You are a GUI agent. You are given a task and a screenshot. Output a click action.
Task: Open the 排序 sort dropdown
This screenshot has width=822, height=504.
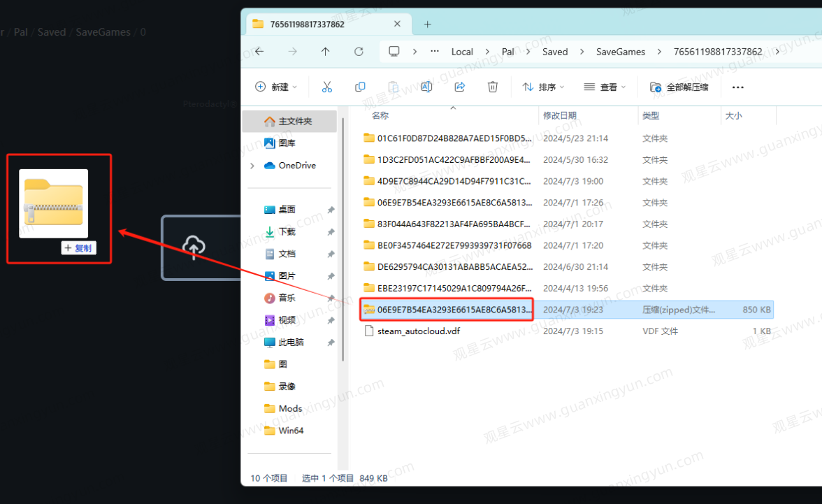pyautogui.click(x=543, y=87)
